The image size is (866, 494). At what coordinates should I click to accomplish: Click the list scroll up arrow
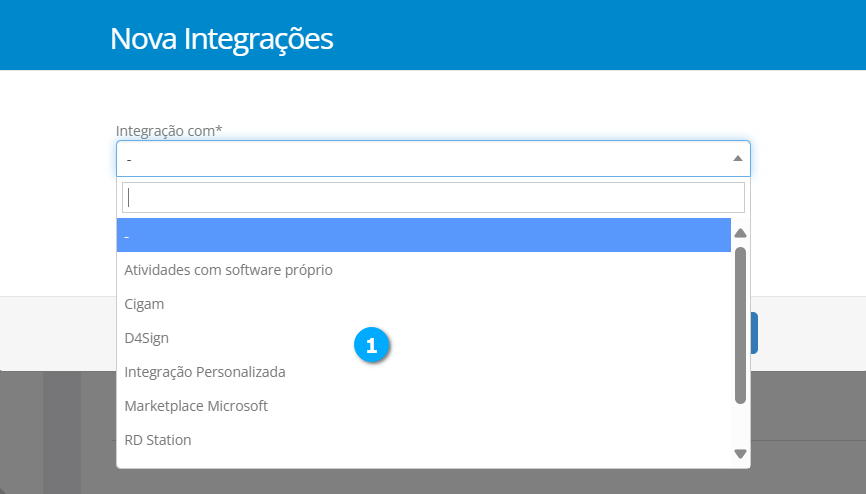pyautogui.click(x=741, y=234)
